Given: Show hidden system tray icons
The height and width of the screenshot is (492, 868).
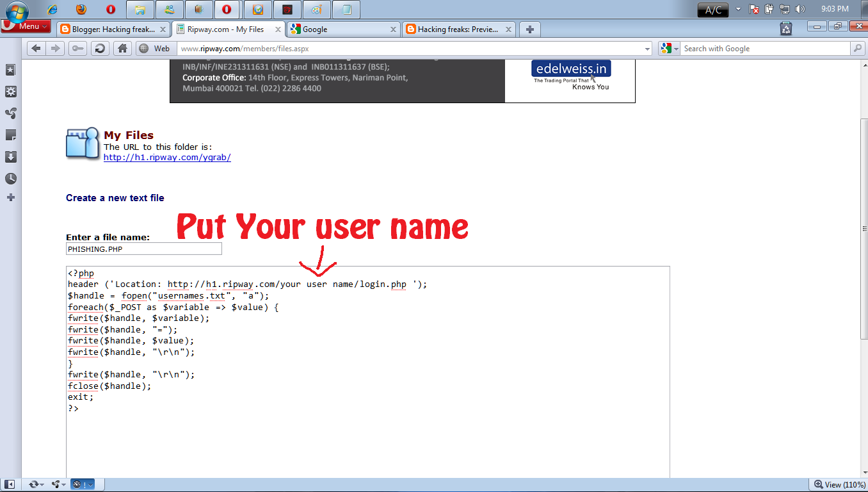Looking at the screenshot, I should [738, 9].
